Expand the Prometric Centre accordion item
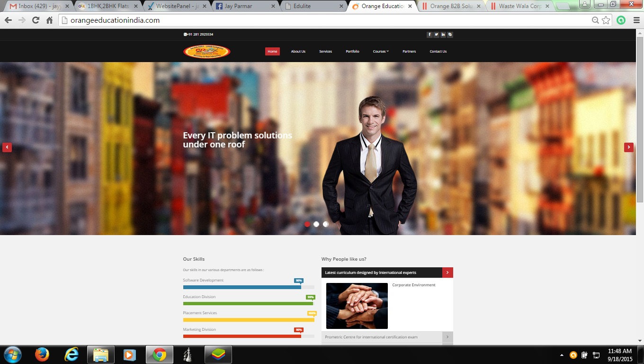Image resolution: width=644 pixels, height=364 pixels. [387, 337]
